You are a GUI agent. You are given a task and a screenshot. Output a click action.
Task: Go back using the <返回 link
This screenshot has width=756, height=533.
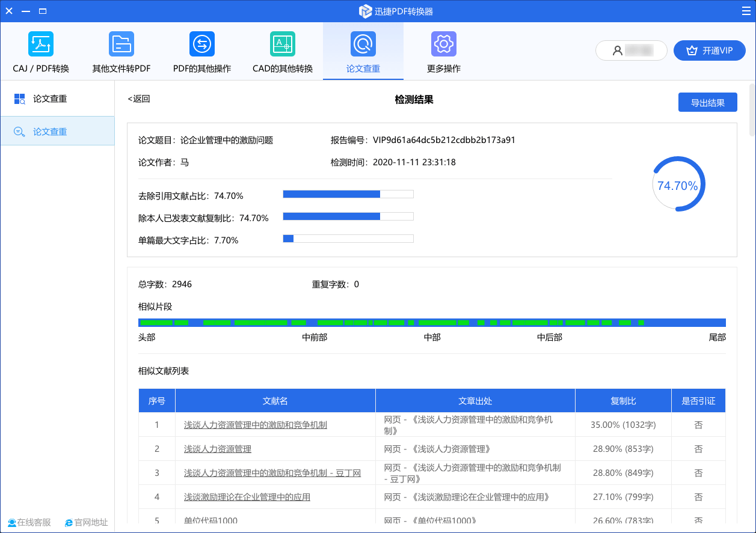pyautogui.click(x=139, y=99)
